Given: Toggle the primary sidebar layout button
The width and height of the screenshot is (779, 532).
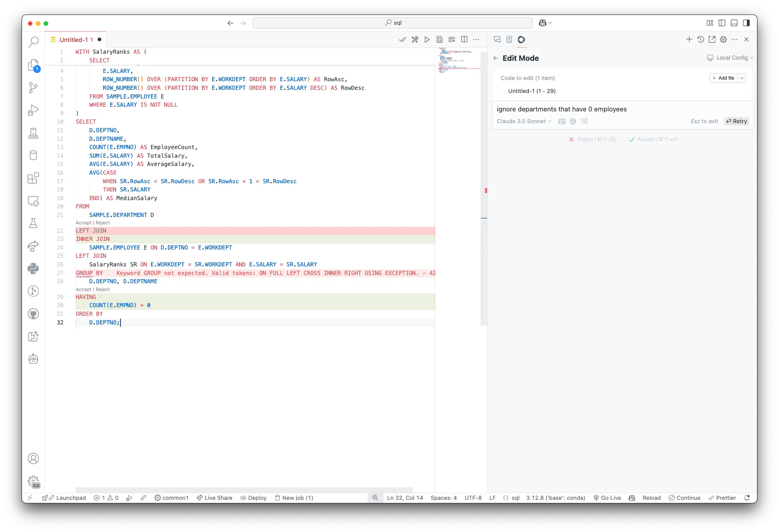Looking at the screenshot, I should pyautogui.click(x=722, y=23).
